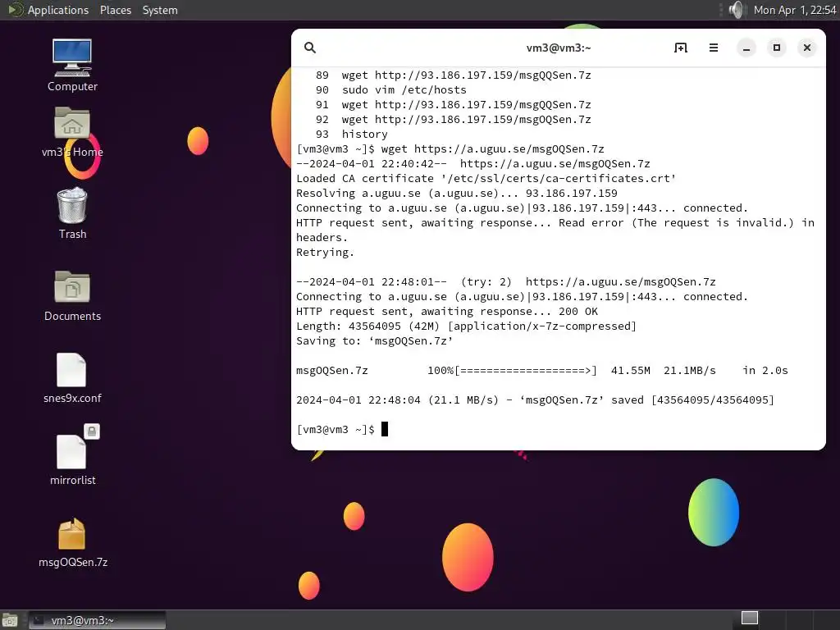Screen dimensions: 840x630
Task: Click the workspace switcher box
Action: (x=749, y=618)
